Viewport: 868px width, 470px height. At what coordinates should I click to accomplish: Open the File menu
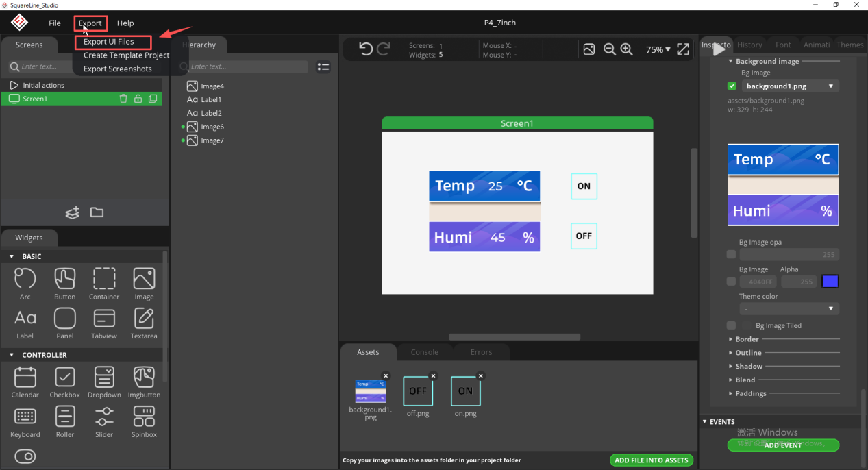point(55,23)
